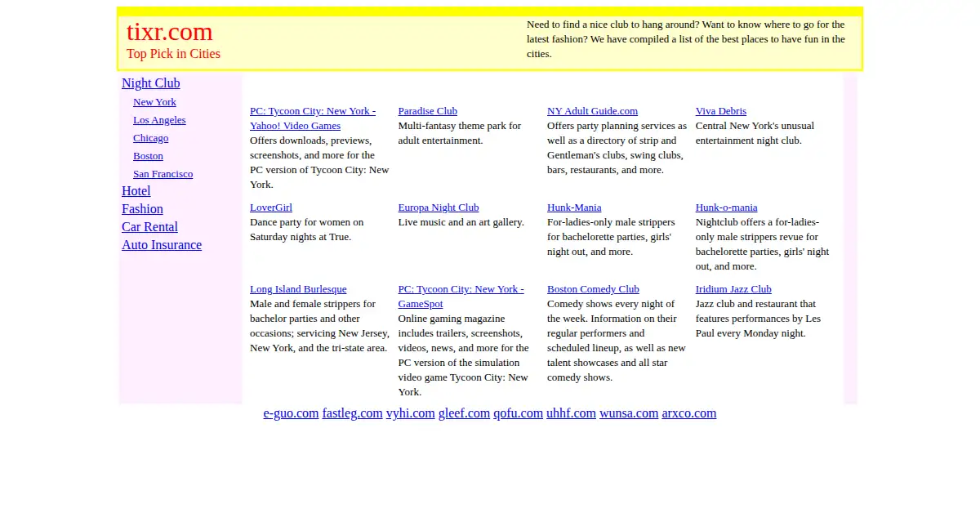The height and width of the screenshot is (513, 980).
Task: Open the Long Island Burlesque listing
Action: [x=298, y=289]
